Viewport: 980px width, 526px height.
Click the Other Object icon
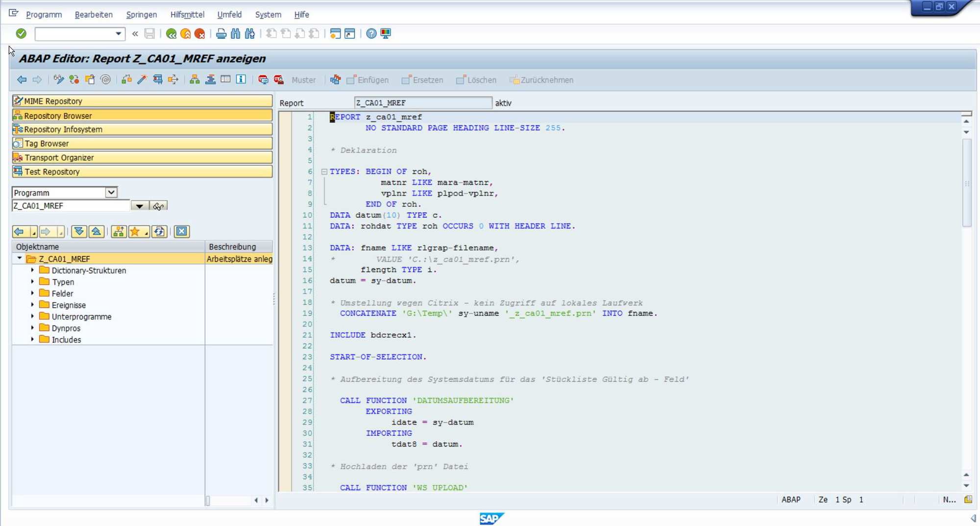tap(90, 79)
